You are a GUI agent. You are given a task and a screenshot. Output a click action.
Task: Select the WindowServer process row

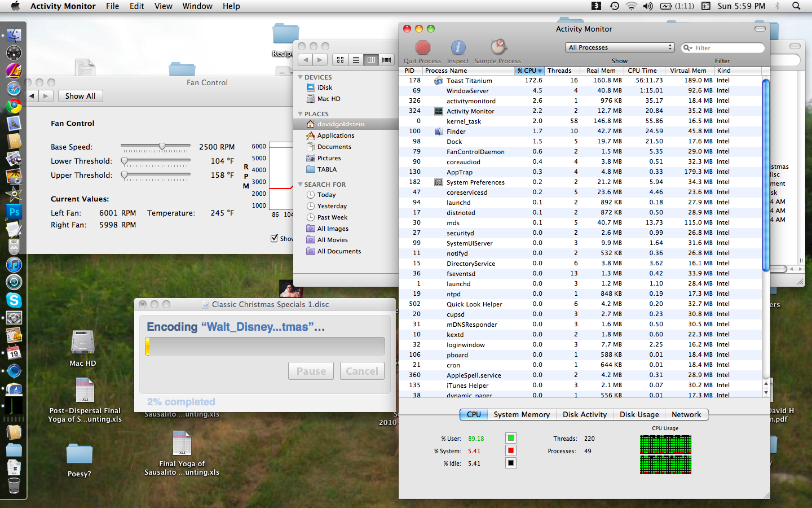tap(581, 91)
